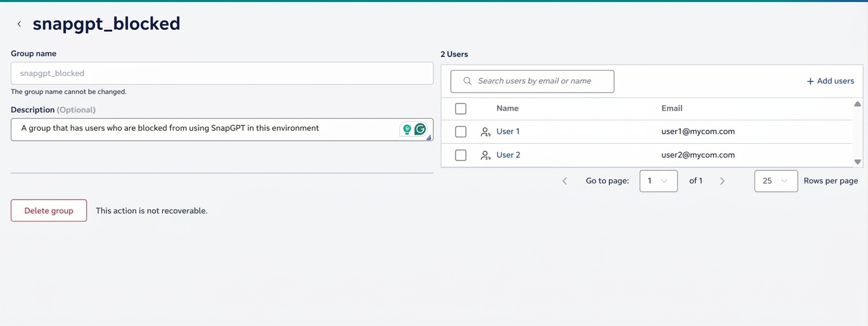The image size is (868, 326).
Task: Go to the previous page of users
Action: coord(565,181)
